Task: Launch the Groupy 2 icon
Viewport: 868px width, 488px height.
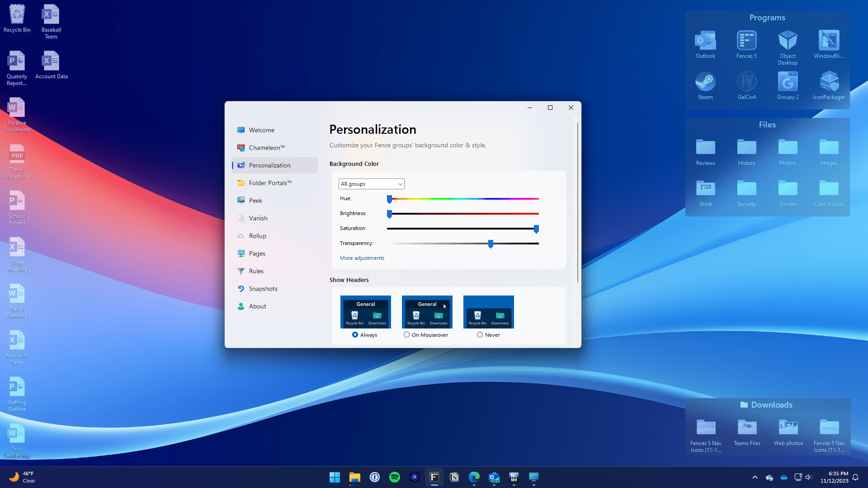Action: tap(788, 85)
